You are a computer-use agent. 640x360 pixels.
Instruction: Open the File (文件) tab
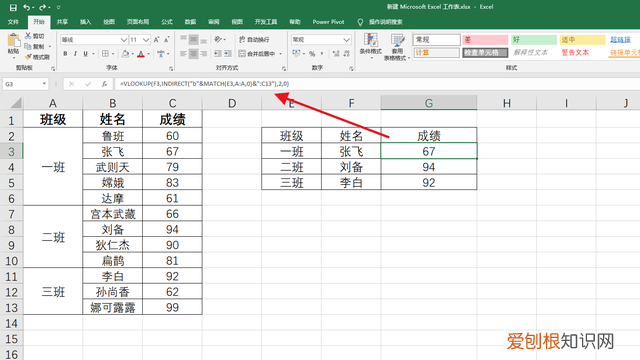coord(13,22)
